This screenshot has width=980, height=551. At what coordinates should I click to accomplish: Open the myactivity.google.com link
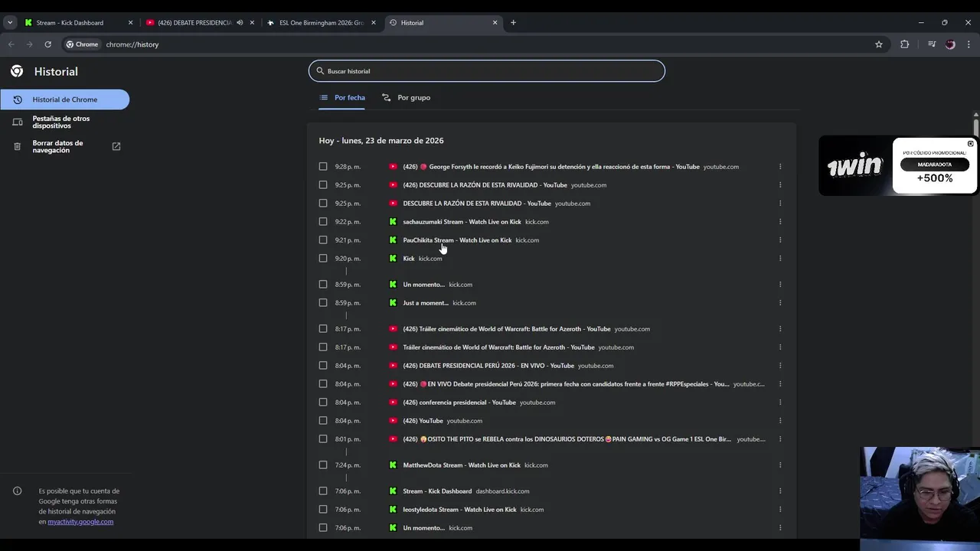pyautogui.click(x=80, y=522)
